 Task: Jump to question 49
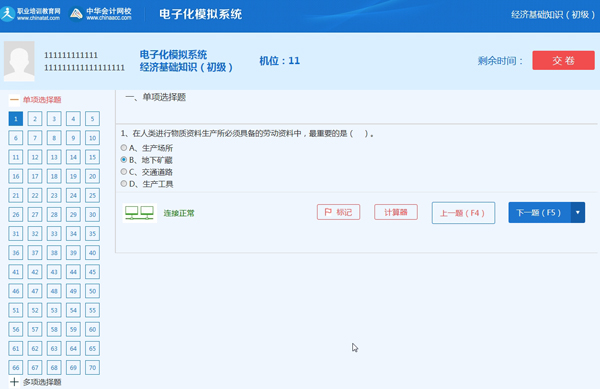click(x=73, y=291)
